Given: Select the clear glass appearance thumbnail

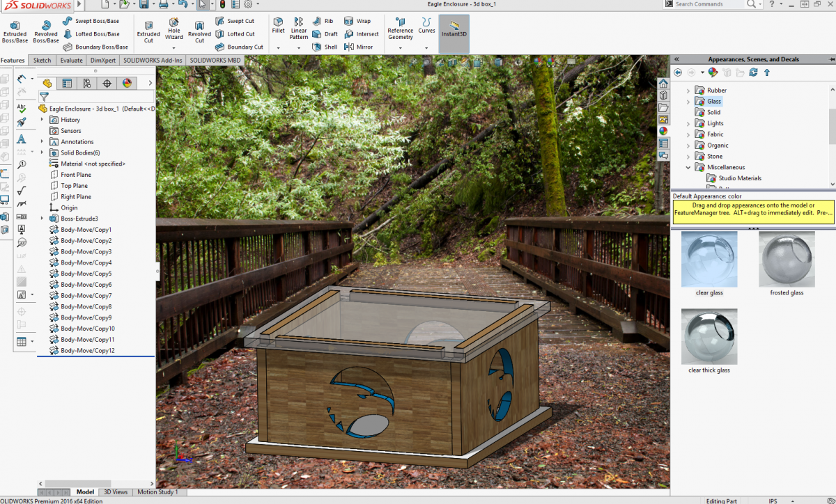Looking at the screenshot, I should point(709,259).
